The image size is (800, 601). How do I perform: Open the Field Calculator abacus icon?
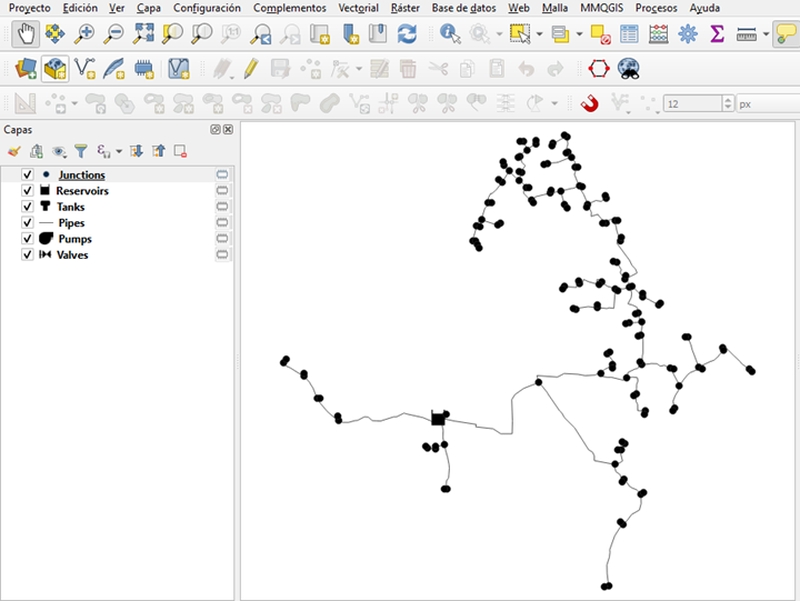[659, 34]
